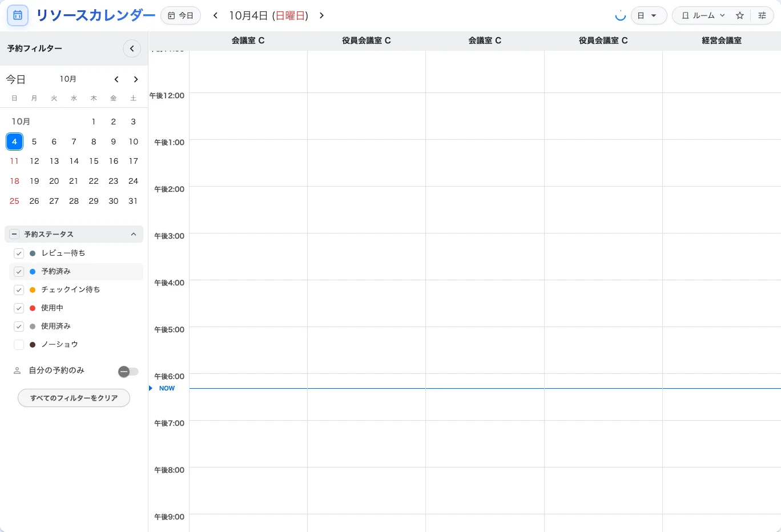The width and height of the screenshot is (781, 532).
Task: Click the star favorites icon
Action: click(x=740, y=15)
